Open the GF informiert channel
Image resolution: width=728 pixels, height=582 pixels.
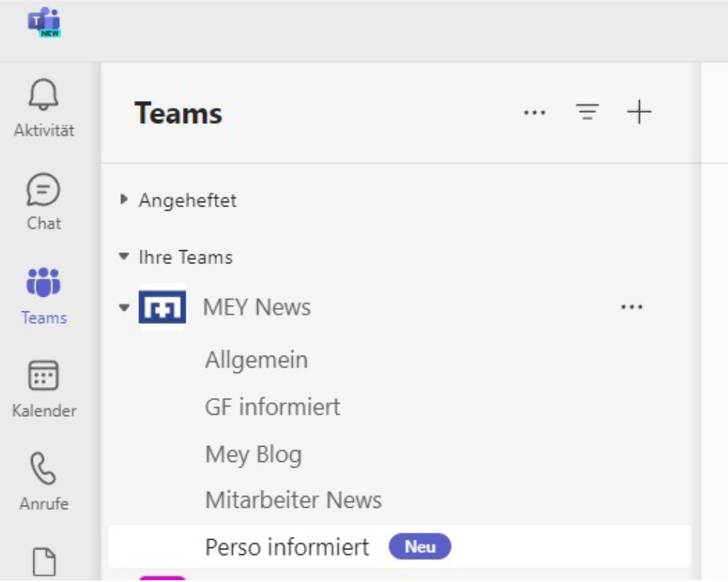pos(272,407)
